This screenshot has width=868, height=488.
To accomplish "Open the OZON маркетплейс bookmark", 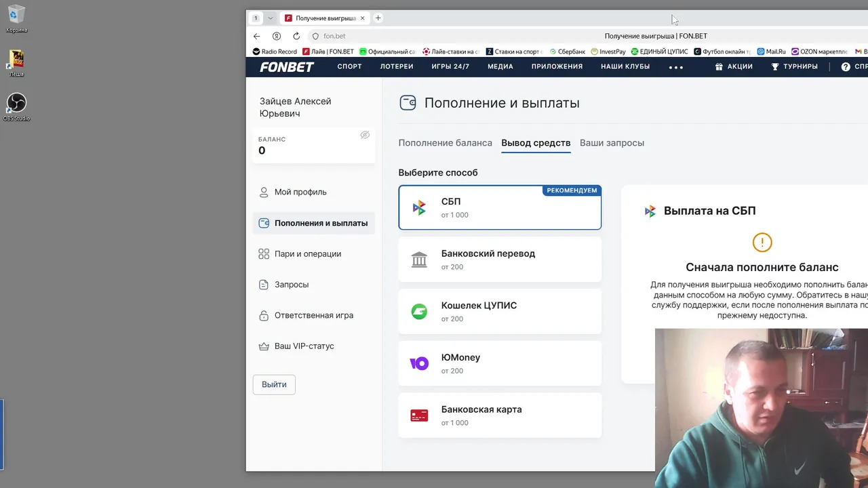I will point(819,52).
